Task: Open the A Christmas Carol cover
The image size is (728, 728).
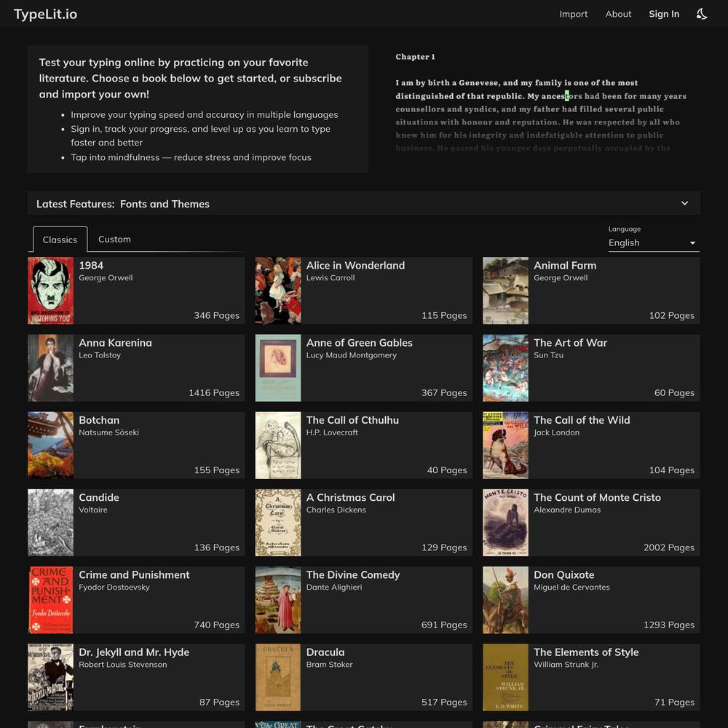Action: point(278,523)
